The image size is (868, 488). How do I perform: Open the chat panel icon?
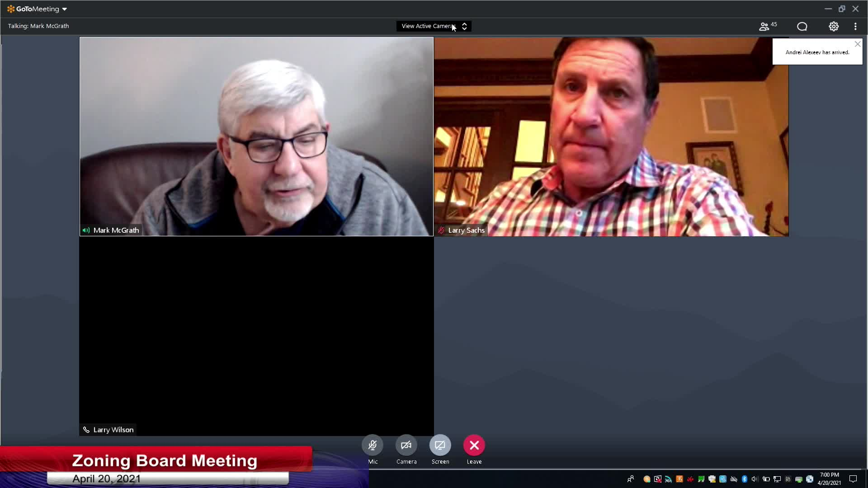pos(802,27)
